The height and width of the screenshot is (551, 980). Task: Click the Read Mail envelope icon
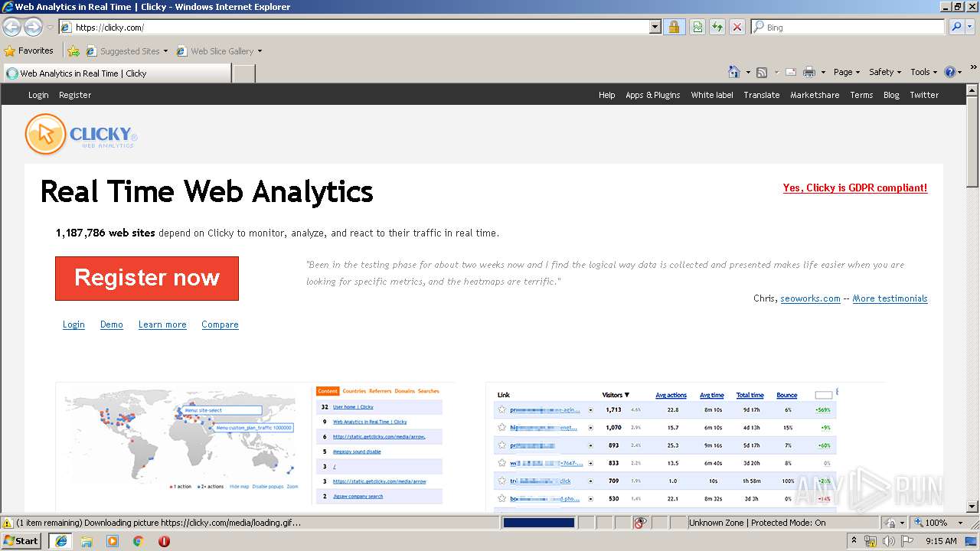(790, 72)
